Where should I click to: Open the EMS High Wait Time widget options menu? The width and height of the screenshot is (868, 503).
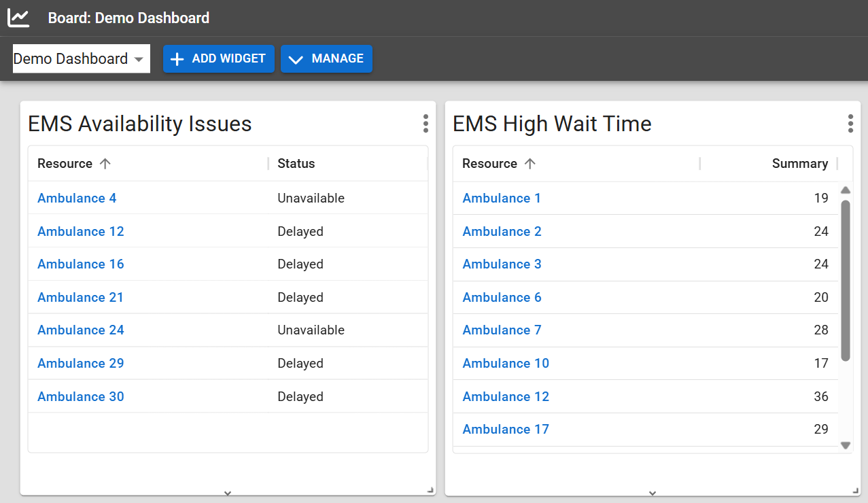(x=850, y=124)
